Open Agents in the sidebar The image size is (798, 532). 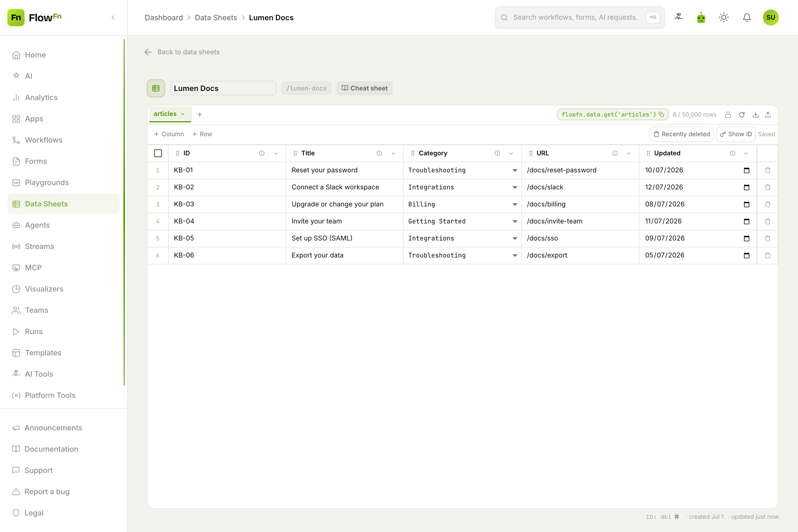pyautogui.click(x=64, y=225)
